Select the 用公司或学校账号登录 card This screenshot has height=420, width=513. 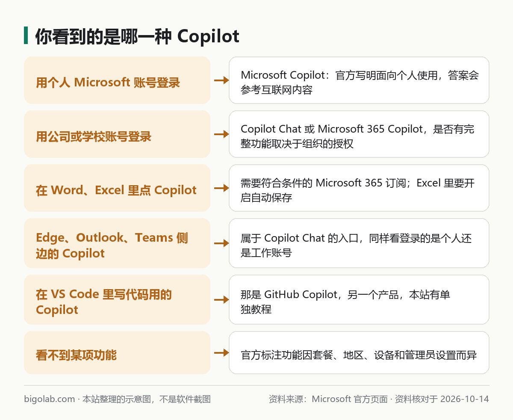[117, 134]
